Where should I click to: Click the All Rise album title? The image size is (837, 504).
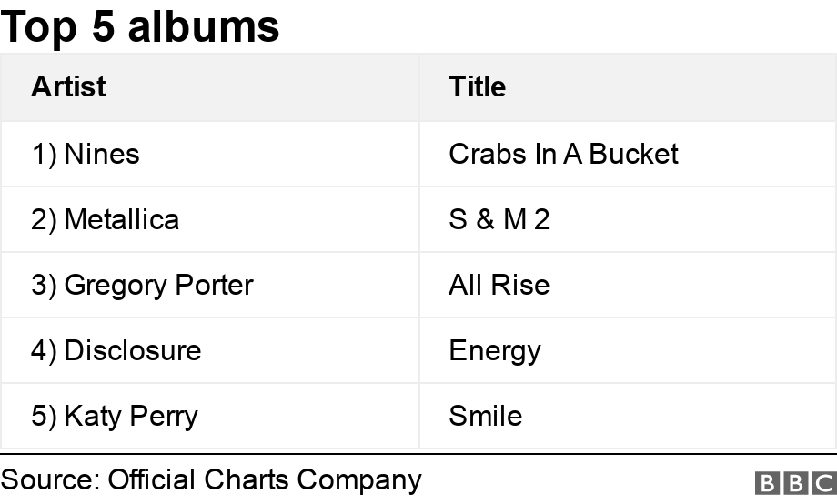(x=499, y=285)
